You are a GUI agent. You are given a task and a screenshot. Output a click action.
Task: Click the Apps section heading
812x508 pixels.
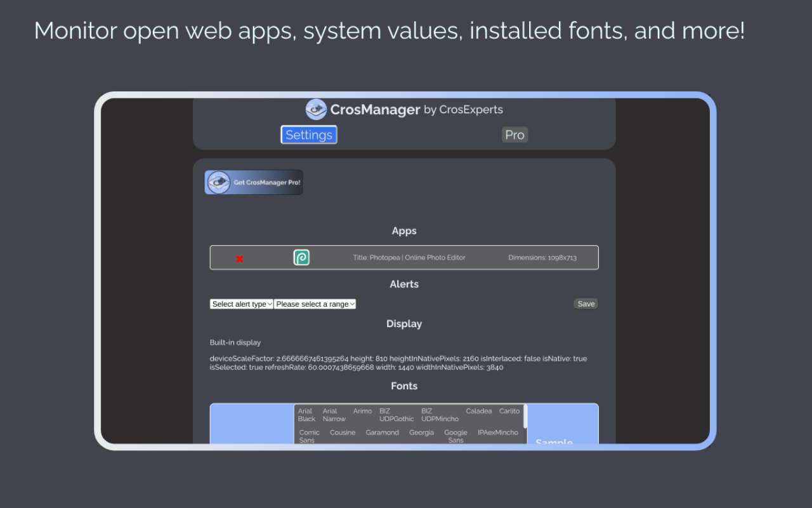[404, 231]
